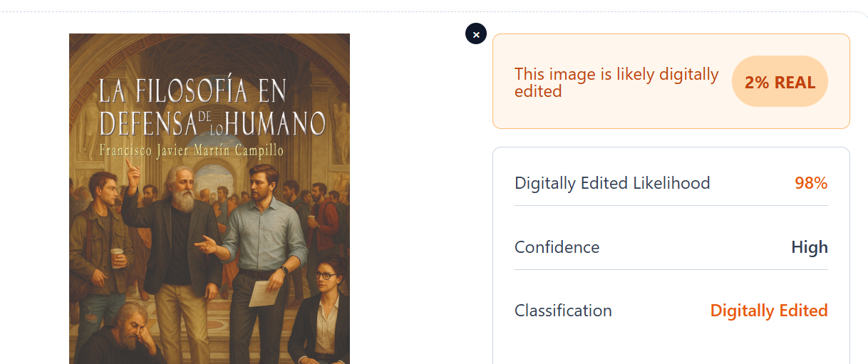Viewport: 868px width, 364px height.
Task: Select the Confidence row label
Action: tap(557, 247)
